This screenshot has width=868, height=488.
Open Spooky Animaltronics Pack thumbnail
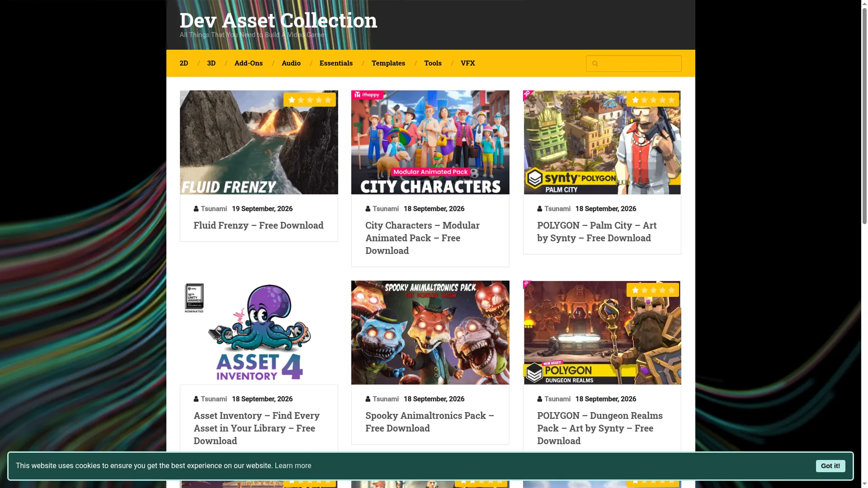pos(430,333)
